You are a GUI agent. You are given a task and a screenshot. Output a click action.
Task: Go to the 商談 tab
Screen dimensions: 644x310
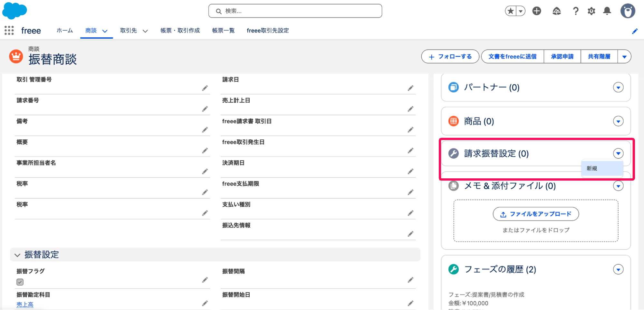(x=91, y=31)
